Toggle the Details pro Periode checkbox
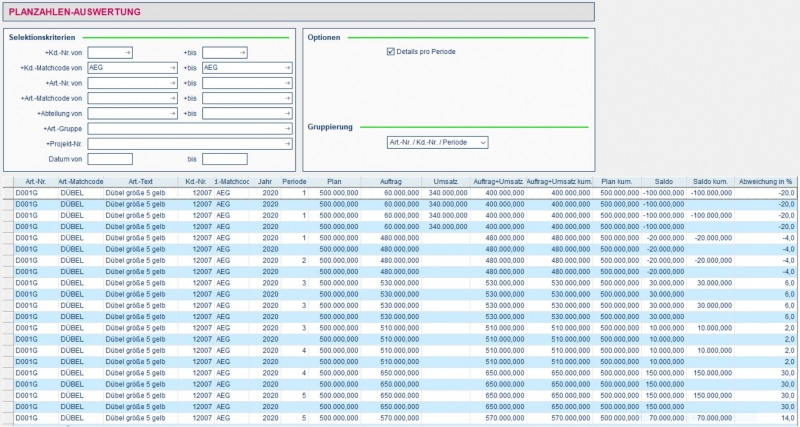The width and height of the screenshot is (800, 427). (391, 51)
